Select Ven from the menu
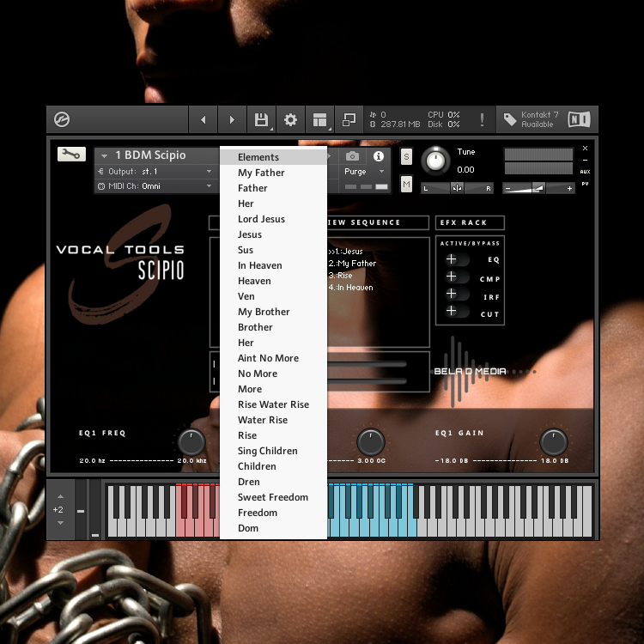This screenshot has height=644, width=644. tap(273, 296)
